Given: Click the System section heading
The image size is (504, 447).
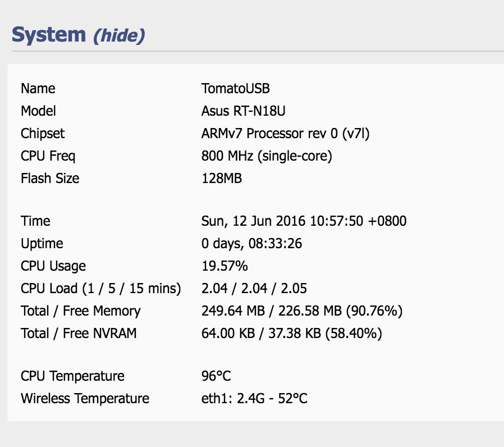Looking at the screenshot, I should coord(49,35).
